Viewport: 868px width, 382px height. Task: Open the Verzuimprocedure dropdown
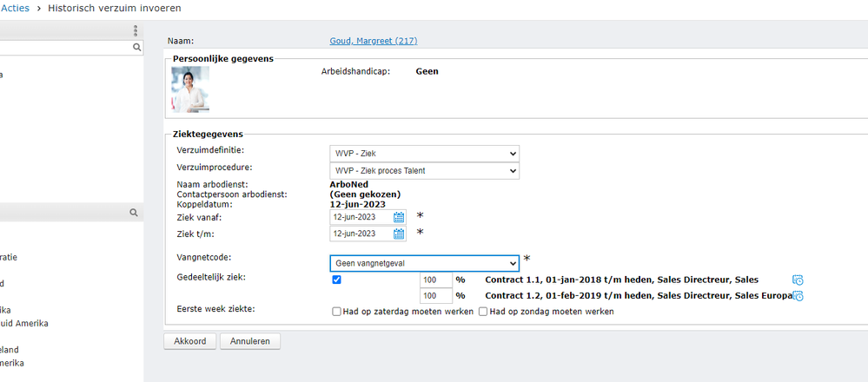(x=424, y=170)
